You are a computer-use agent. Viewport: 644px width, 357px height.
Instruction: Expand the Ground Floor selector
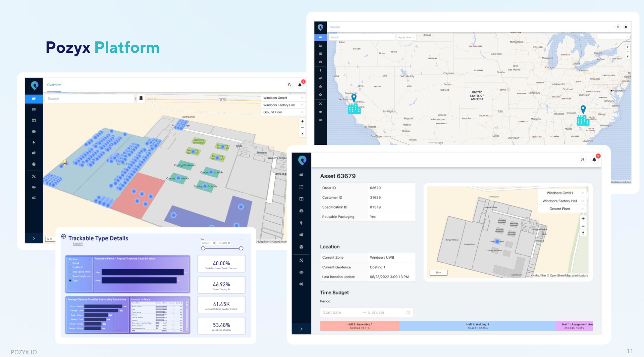pos(283,112)
